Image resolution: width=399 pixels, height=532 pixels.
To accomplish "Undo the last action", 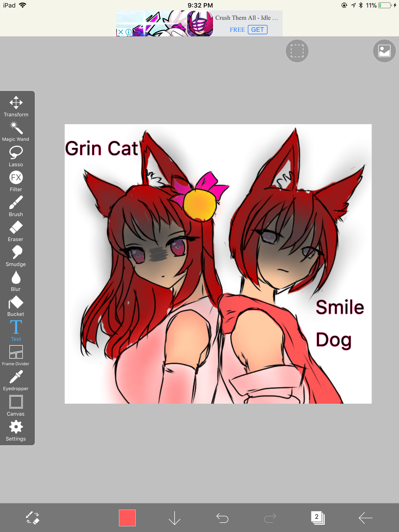I will point(222,518).
